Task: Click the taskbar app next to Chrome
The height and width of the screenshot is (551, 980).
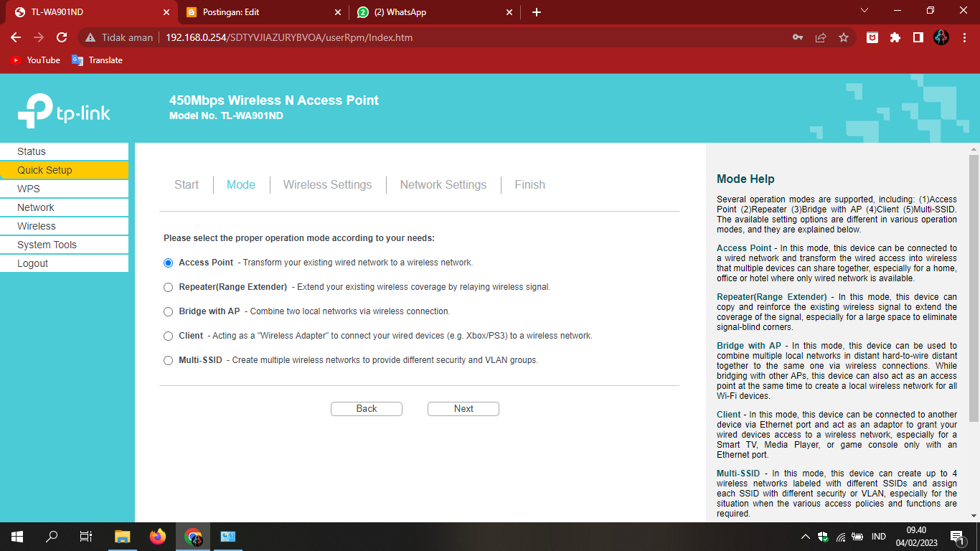Action: (228, 537)
